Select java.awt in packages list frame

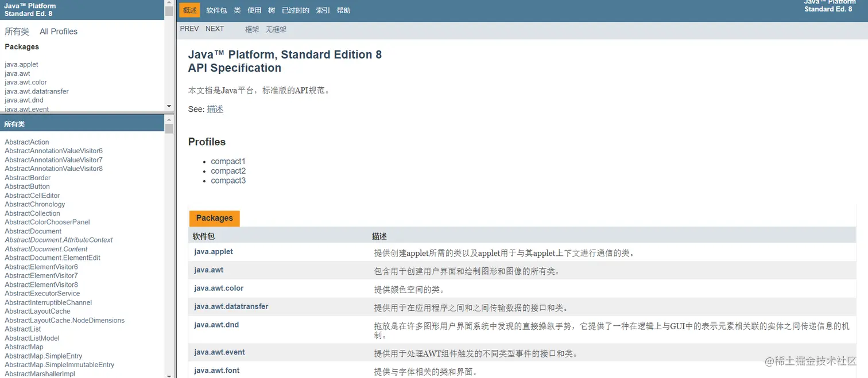coord(17,73)
